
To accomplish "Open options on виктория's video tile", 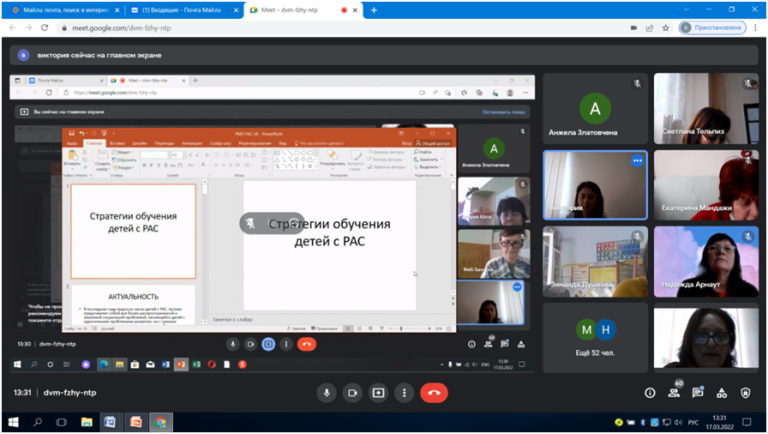I will [x=637, y=160].
